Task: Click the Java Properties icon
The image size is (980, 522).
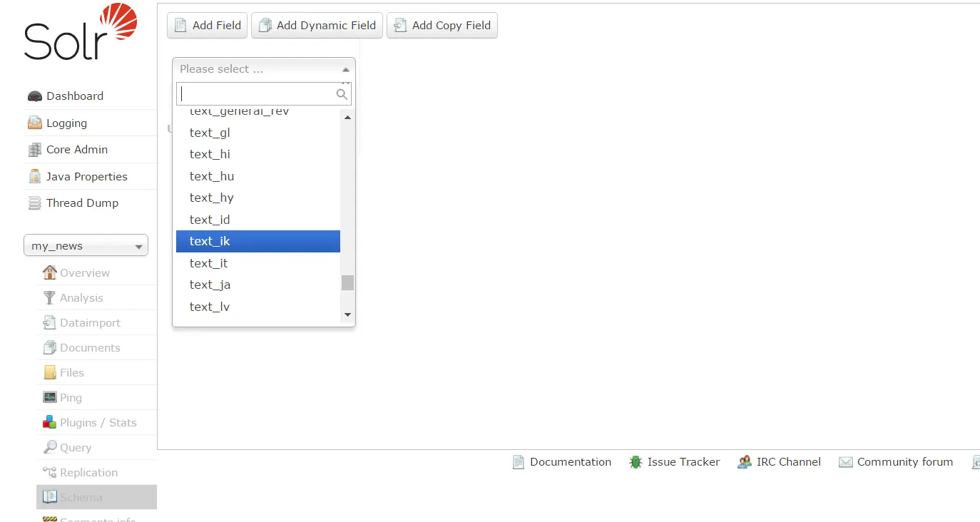Action: click(35, 176)
